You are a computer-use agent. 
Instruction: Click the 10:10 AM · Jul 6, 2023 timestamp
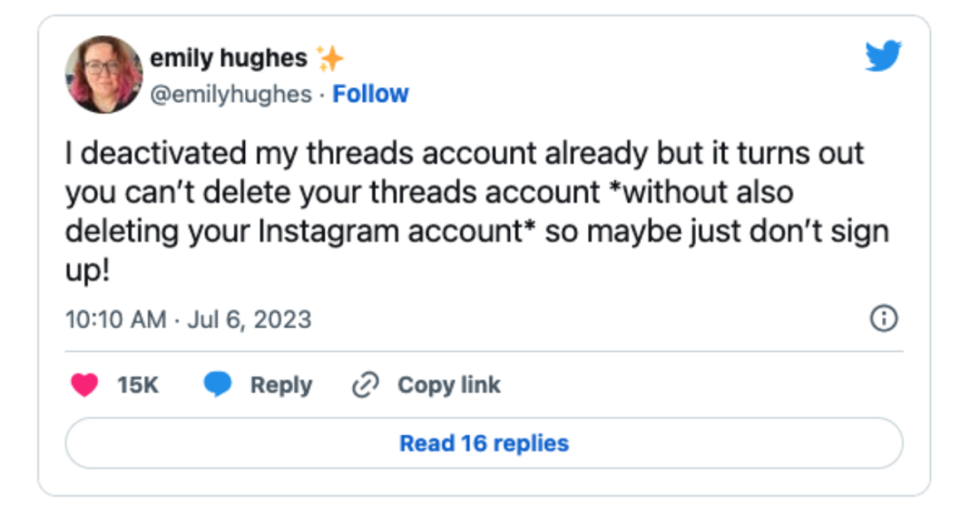(188, 319)
